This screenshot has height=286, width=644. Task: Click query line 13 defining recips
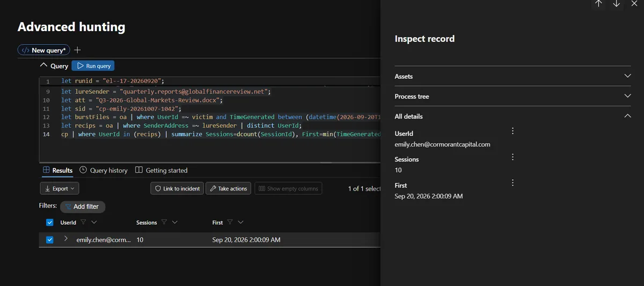click(x=181, y=126)
